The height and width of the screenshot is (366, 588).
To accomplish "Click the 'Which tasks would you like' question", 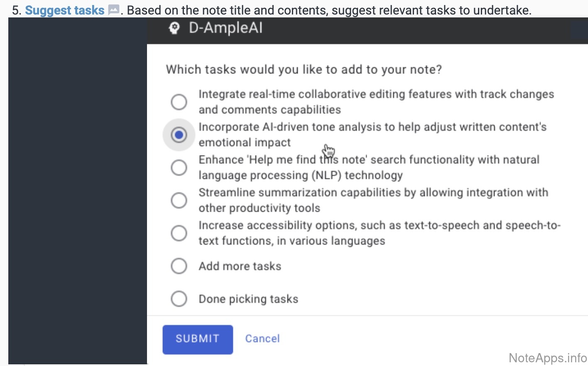I will click(x=304, y=69).
